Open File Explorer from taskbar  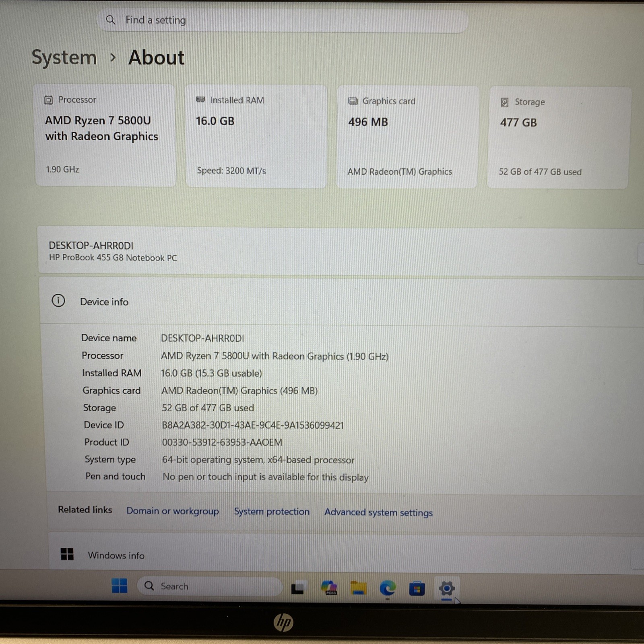[358, 588]
